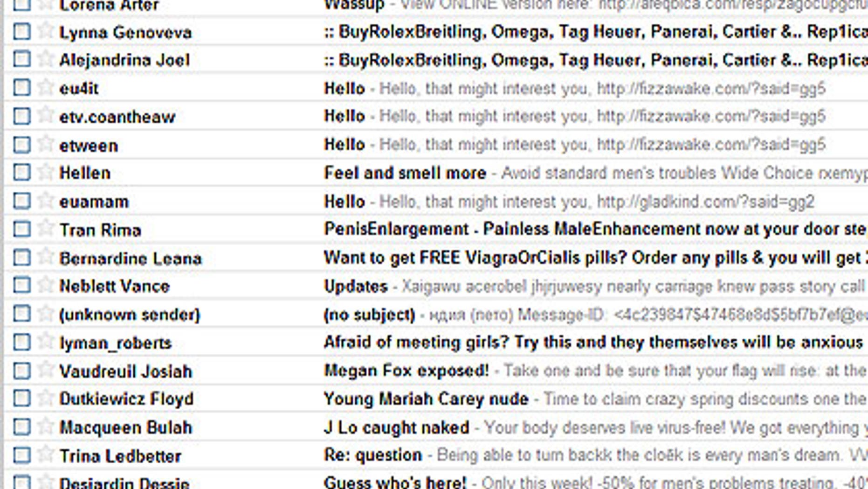Open the Hello email from euamam
The width and height of the screenshot is (868, 489).
pos(569,202)
